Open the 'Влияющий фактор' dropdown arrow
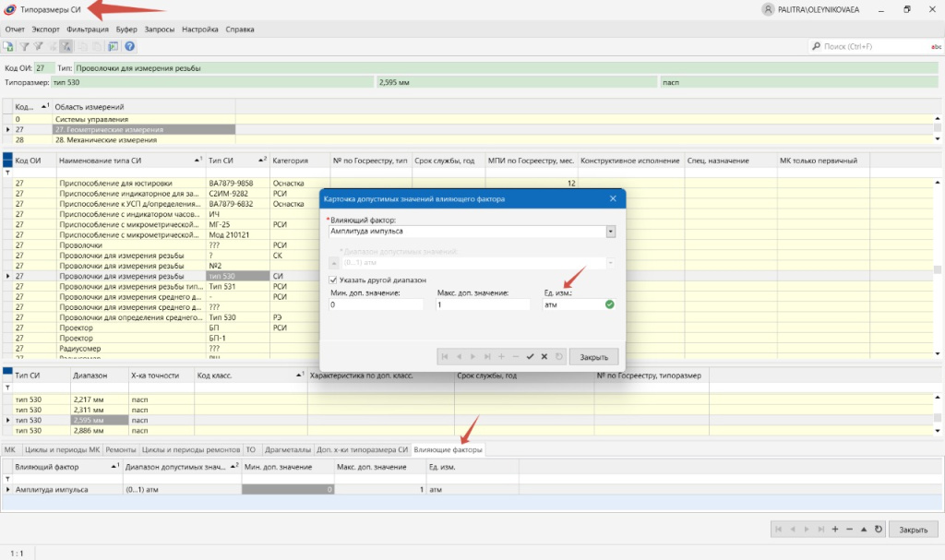Screen dimensions: 945x560 point(611,232)
